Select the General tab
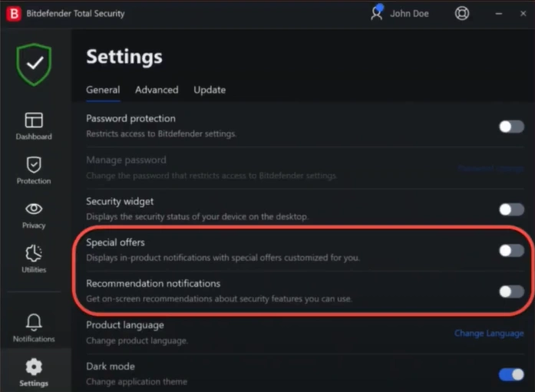Screen dimensions: 535x392 coord(103,90)
